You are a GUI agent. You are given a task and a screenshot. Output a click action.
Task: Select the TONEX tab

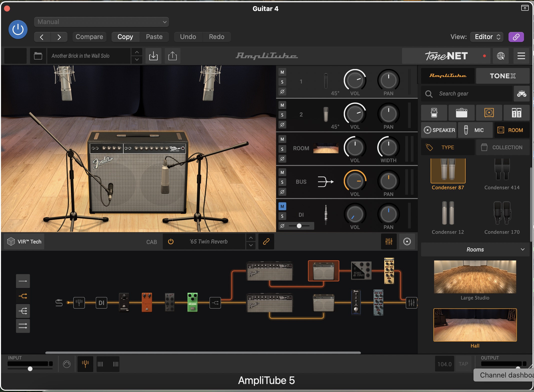[502, 76]
